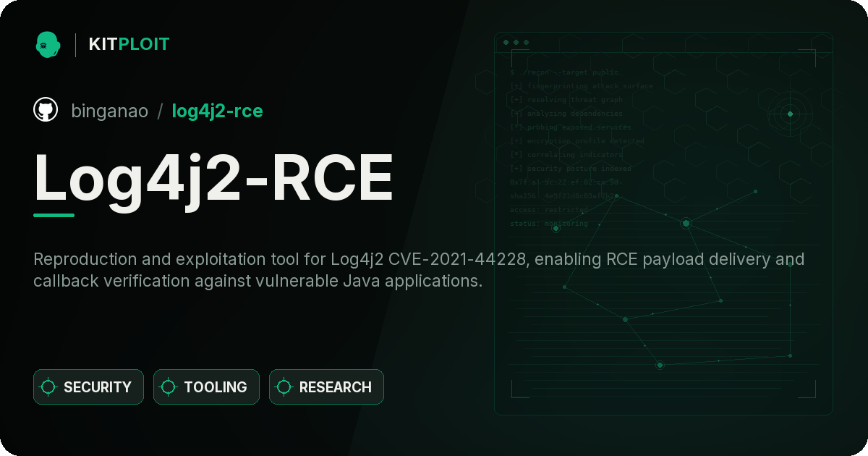
Task: Click the KITPLOIT brand name
Action: [x=129, y=44]
